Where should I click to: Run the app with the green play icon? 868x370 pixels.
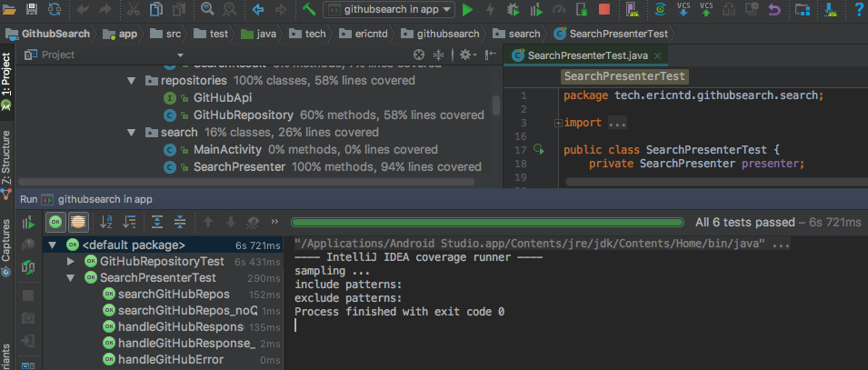(x=468, y=9)
